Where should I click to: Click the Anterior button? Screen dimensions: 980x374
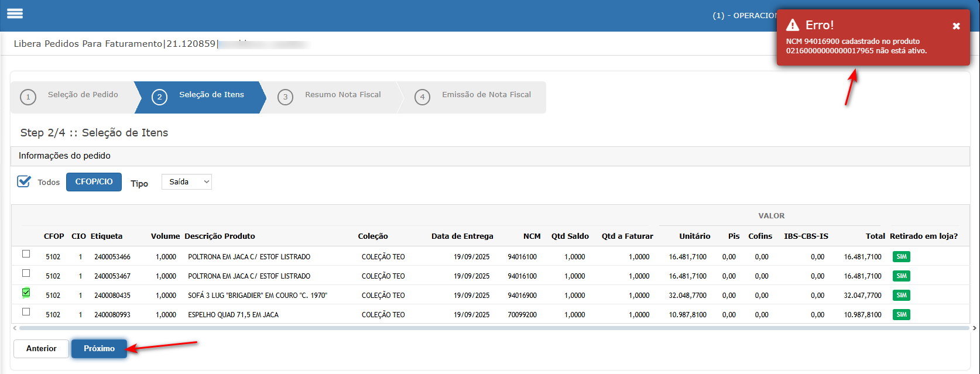[41, 349]
